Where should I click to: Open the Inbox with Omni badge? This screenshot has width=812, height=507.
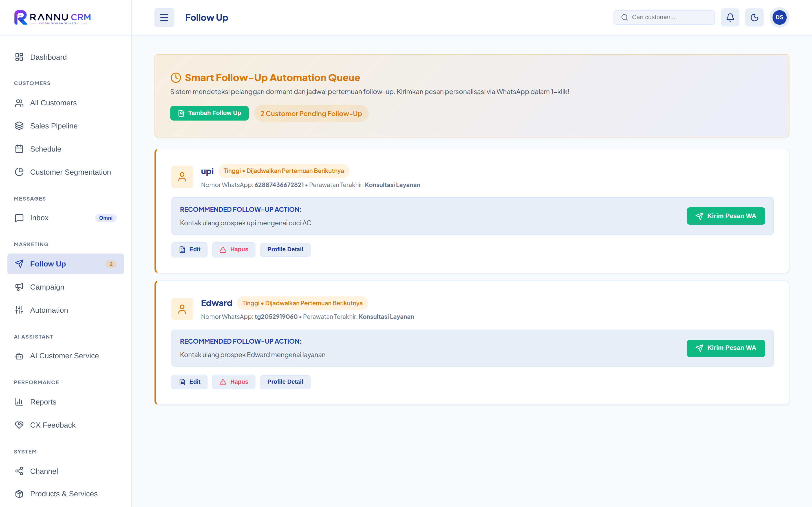pos(65,218)
